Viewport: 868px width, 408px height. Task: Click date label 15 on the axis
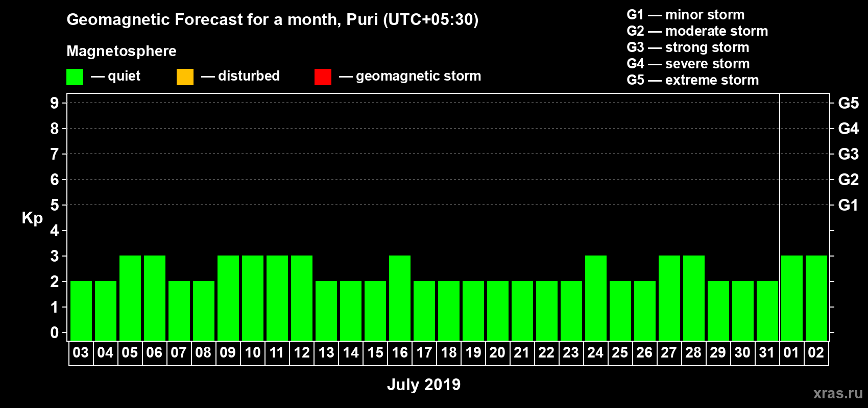375,352
